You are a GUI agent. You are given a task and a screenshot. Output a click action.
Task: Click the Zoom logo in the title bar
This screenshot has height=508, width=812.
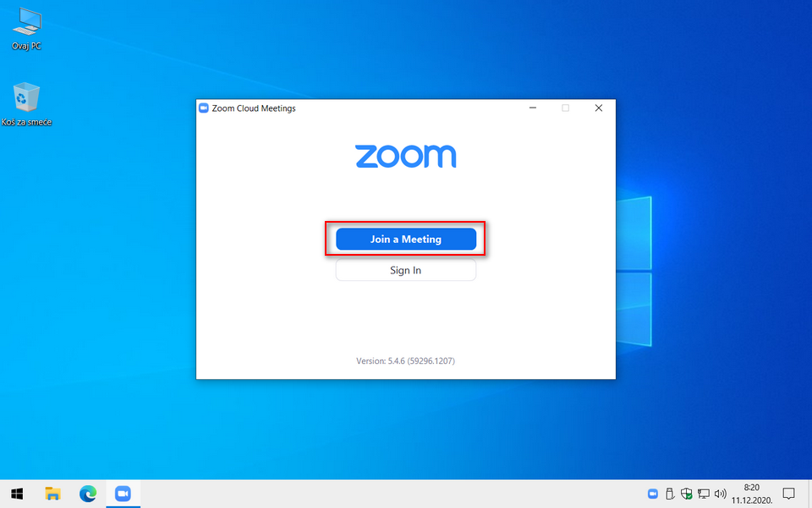pyautogui.click(x=204, y=108)
